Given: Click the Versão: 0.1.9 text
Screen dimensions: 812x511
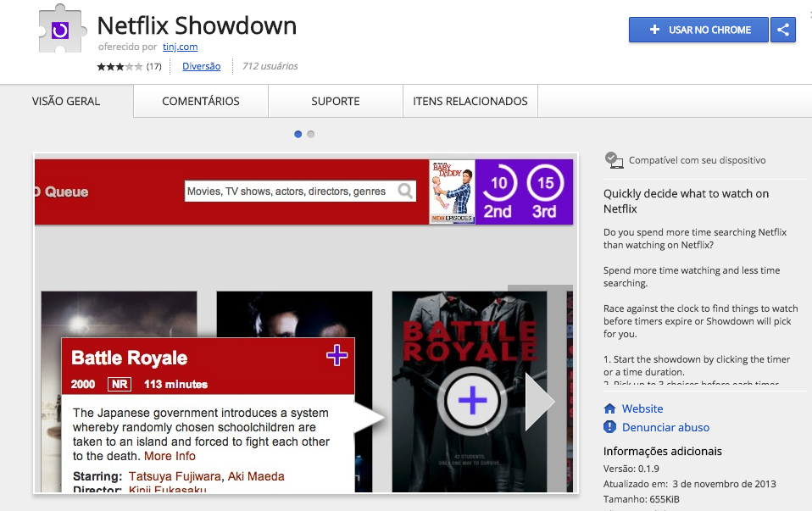Looking at the screenshot, I should [x=631, y=469].
